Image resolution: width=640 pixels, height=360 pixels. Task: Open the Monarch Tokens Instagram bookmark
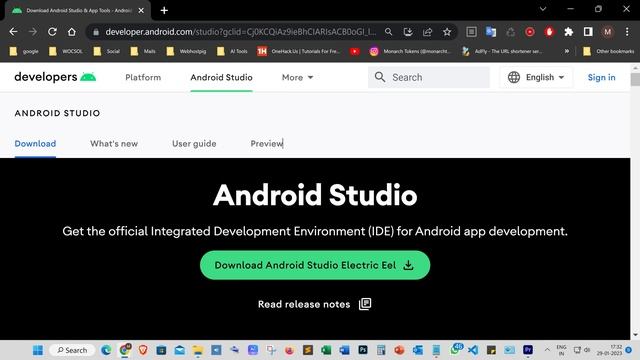pyautogui.click(x=411, y=51)
